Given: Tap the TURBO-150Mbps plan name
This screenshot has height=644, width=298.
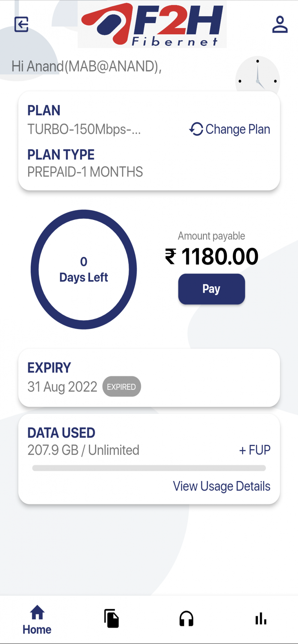Looking at the screenshot, I should 84,129.
